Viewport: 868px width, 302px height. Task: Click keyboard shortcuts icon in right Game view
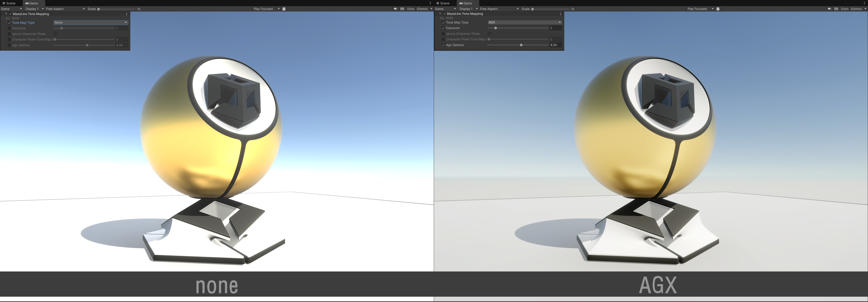836,9
